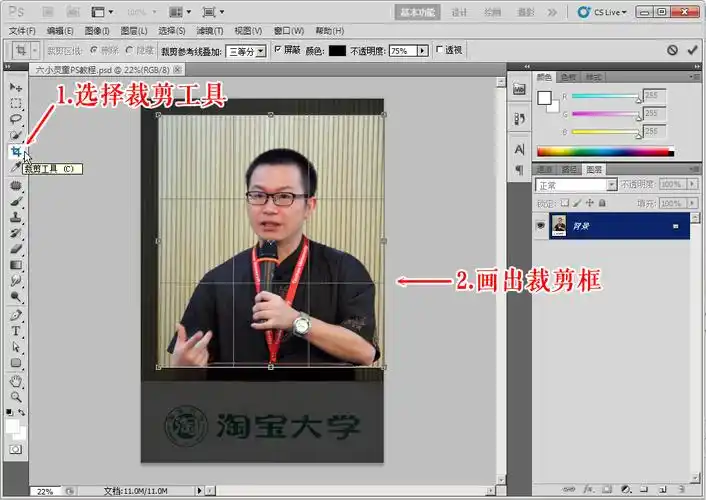The image size is (706, 500).
Task: Expand the CS Live menu
Action: 602,12
